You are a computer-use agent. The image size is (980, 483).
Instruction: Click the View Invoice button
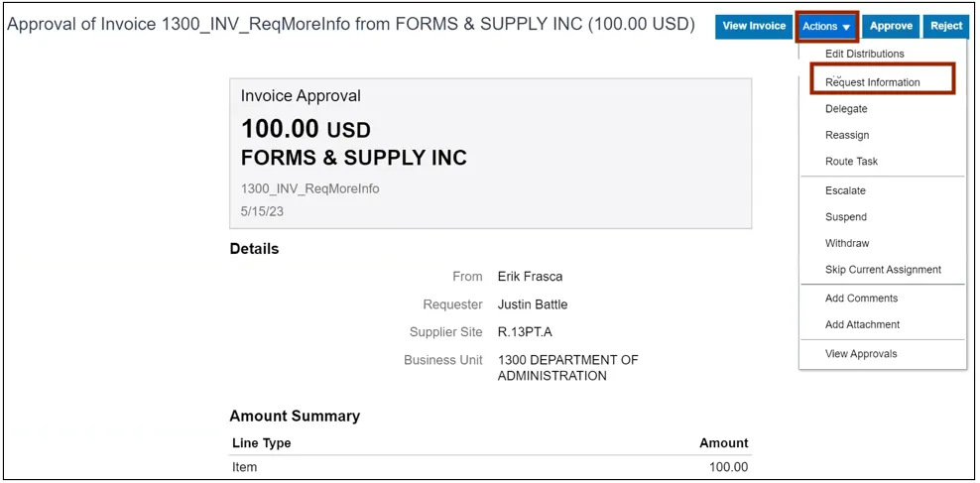point(754,27)
